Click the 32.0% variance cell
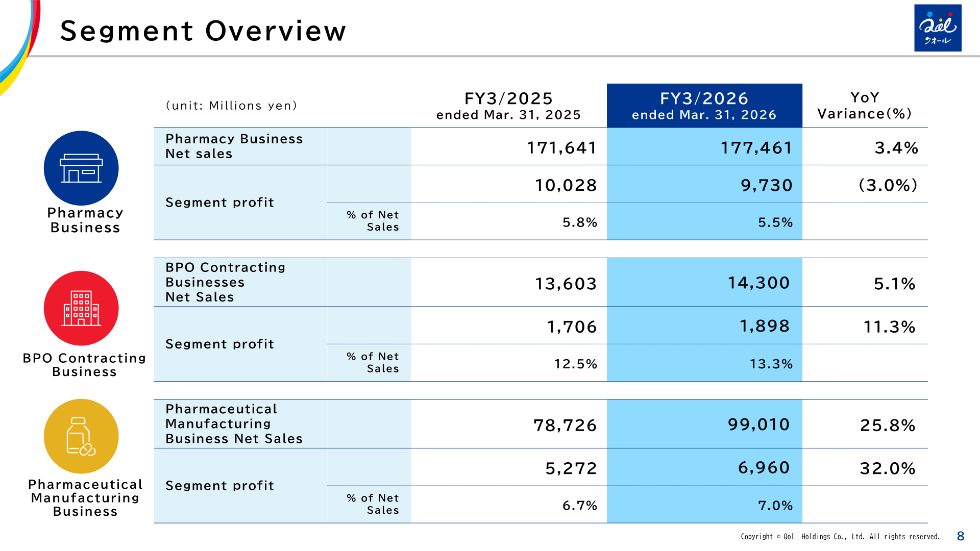 point(888,468)
